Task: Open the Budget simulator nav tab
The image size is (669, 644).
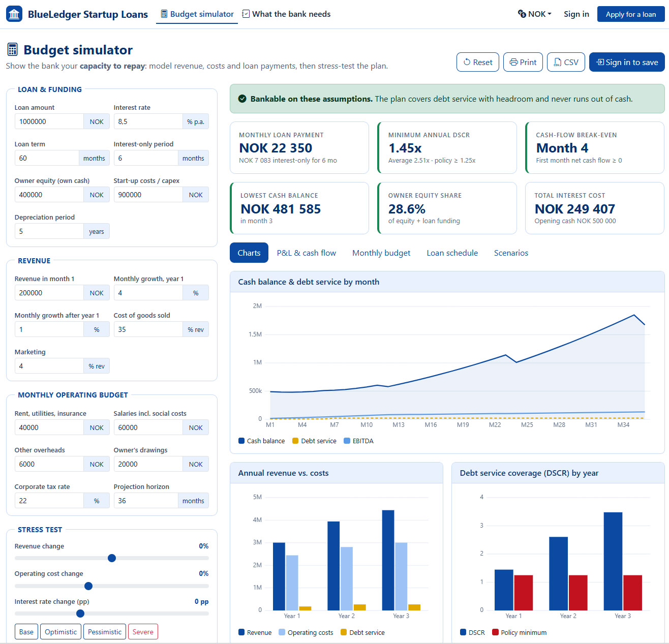Action: point(197,14)
